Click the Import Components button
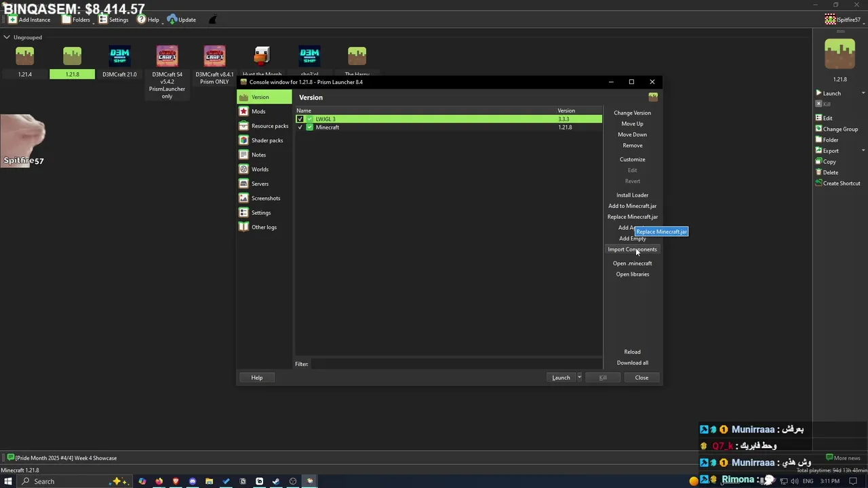868x488 pixels. pos(632,249)
